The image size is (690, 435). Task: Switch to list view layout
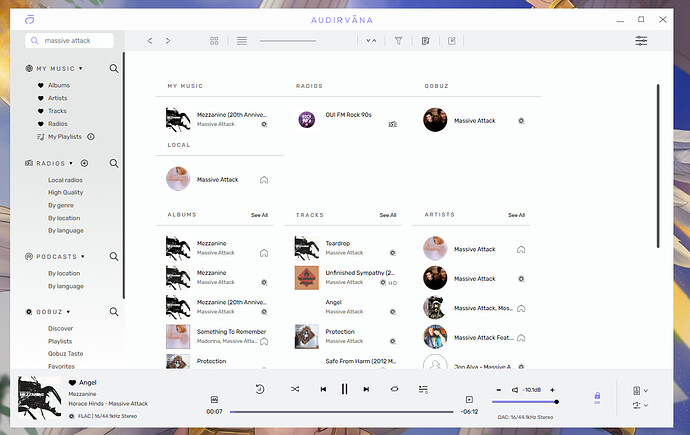[242, 41]
